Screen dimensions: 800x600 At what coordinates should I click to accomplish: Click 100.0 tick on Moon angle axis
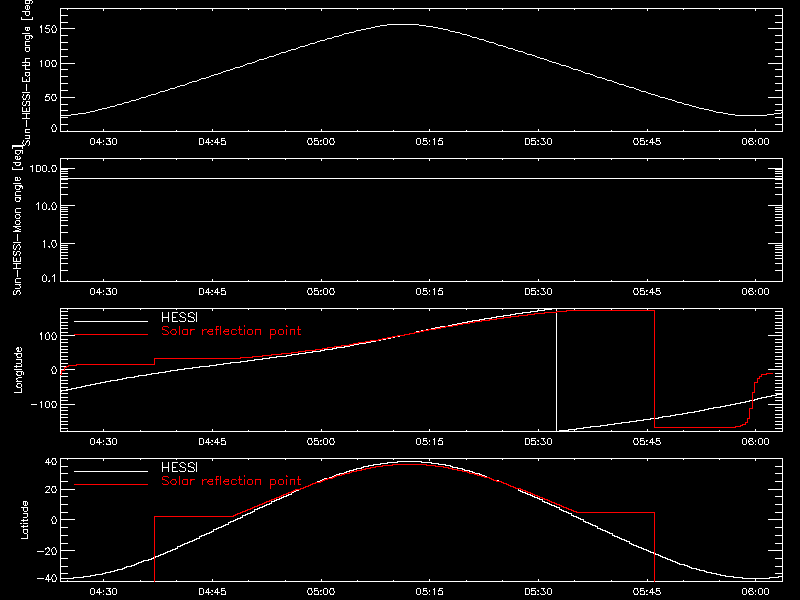point(43,169)
